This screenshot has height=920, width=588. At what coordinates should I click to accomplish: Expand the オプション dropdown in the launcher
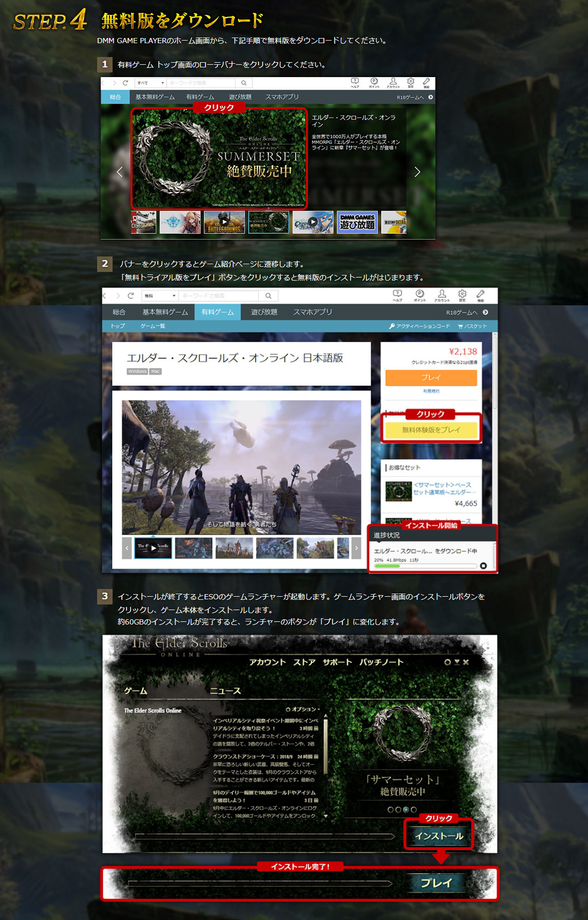(x=303, y=709)
